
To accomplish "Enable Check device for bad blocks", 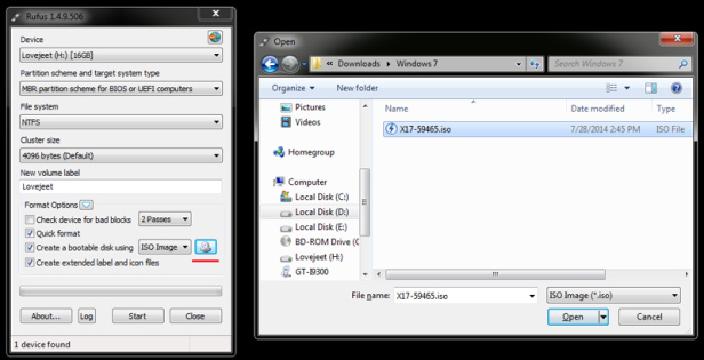I will click(x=30, y=220).
